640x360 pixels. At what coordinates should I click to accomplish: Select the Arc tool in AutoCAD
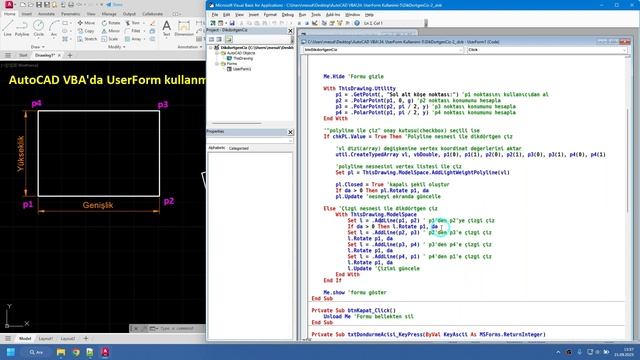(x=54, y=28)
